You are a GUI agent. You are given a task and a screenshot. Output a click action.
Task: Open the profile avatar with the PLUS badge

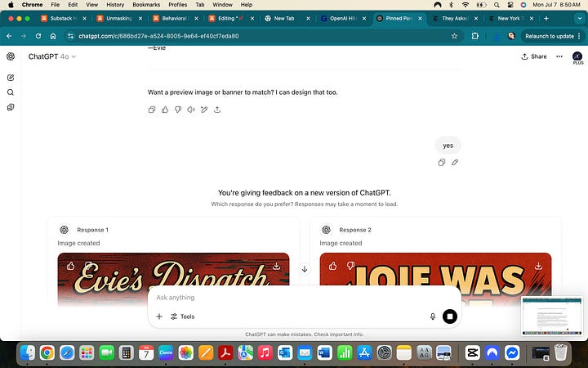point(577,58)
